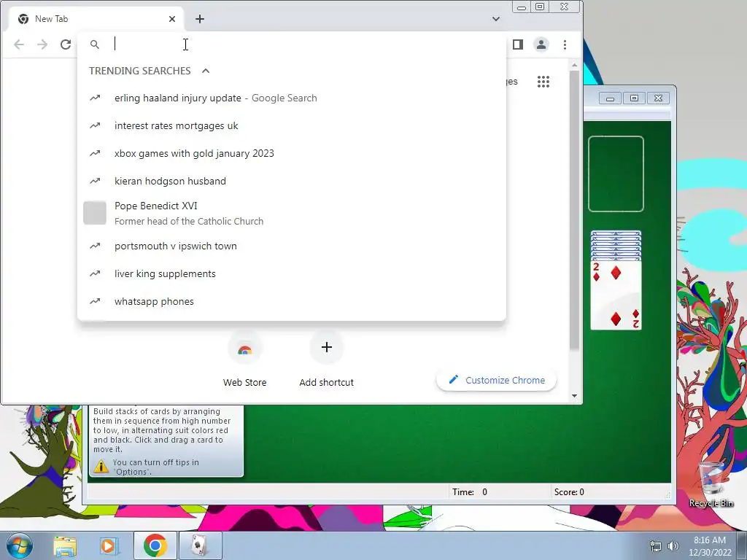Collapse the Trending Searches section
This screenshot has width=747, height=560.
point(206,71)
